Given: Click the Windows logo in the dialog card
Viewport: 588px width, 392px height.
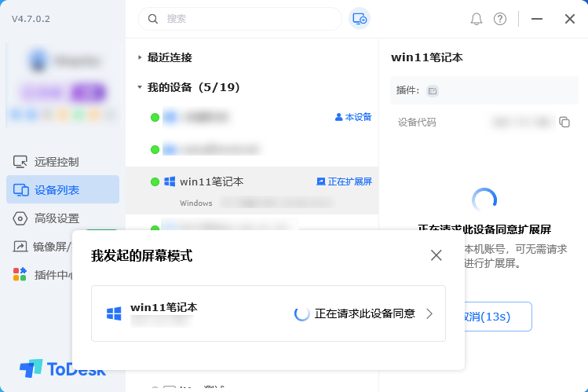Looking at the screenshot, I should (x=114, y=313).
